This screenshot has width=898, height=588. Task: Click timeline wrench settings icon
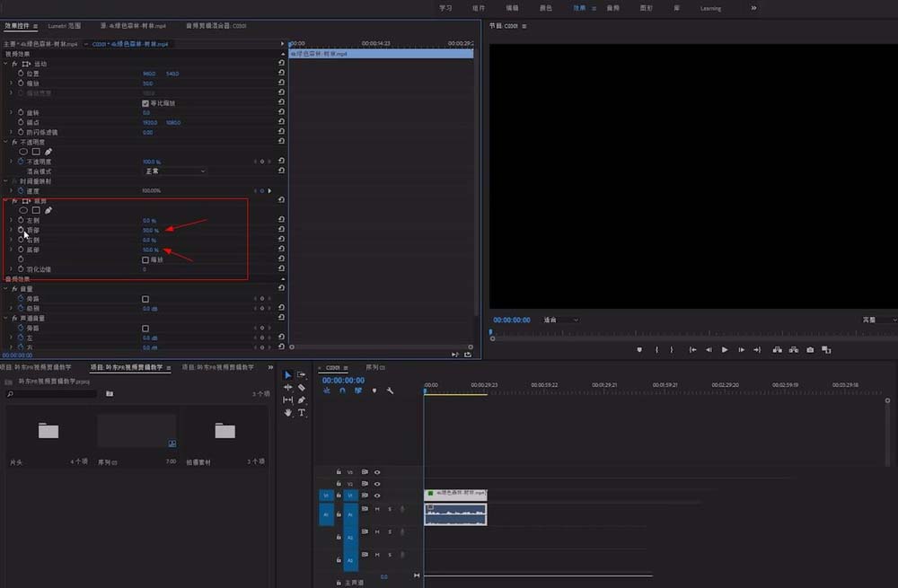[390, 391]
